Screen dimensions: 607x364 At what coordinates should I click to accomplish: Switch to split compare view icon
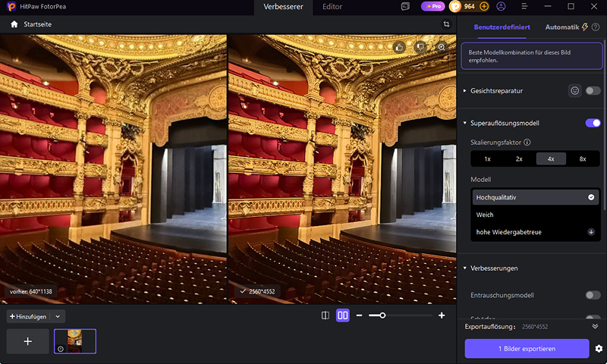click(326, 315)
